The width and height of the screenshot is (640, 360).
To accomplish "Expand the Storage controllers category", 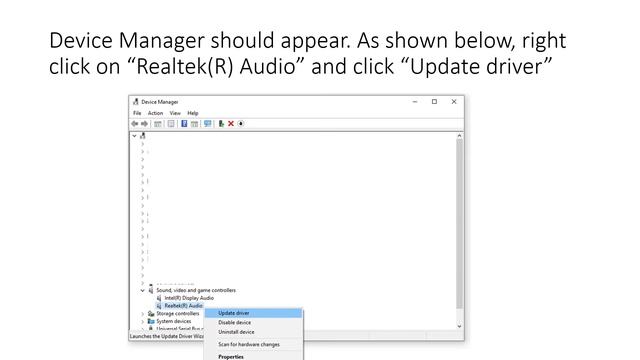I will [142, 314].
